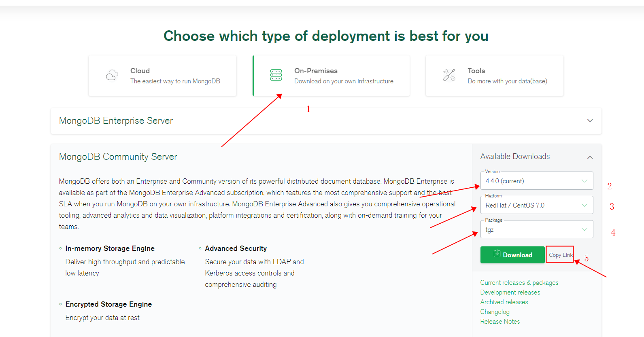The height and width of the screenshot is (337, 644).
Task: Open the Release Notes link
Action: [500, 321]
